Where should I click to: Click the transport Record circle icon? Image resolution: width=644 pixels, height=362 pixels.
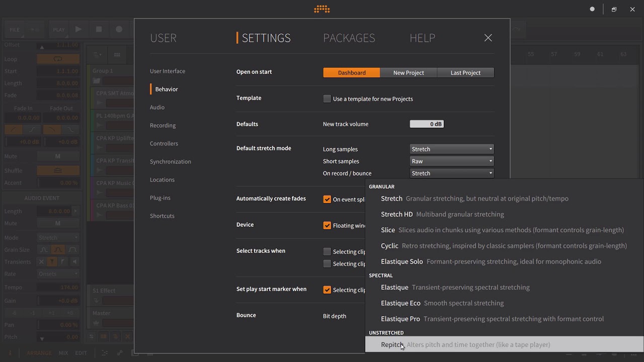119,29
